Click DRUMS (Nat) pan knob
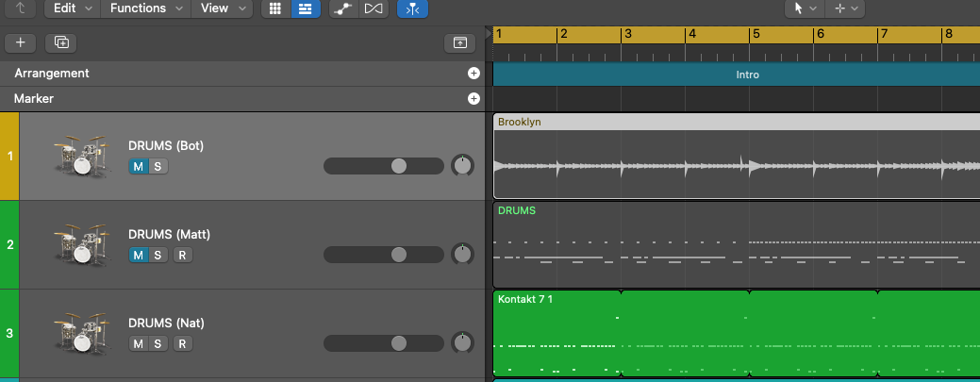Viewport: 980px width, 382px height. coord(462,343)
